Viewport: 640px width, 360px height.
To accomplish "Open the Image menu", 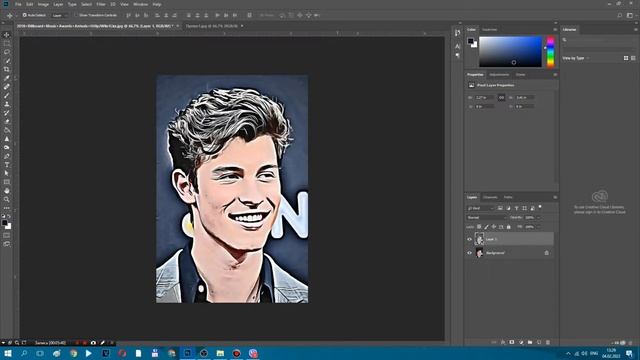I will [43, 4].
